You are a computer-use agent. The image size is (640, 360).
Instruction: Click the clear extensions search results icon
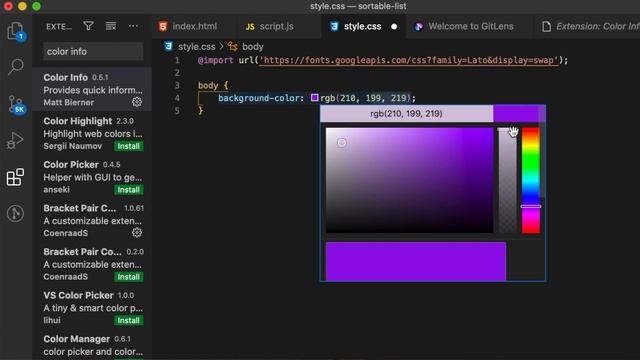tap(111, 27)
